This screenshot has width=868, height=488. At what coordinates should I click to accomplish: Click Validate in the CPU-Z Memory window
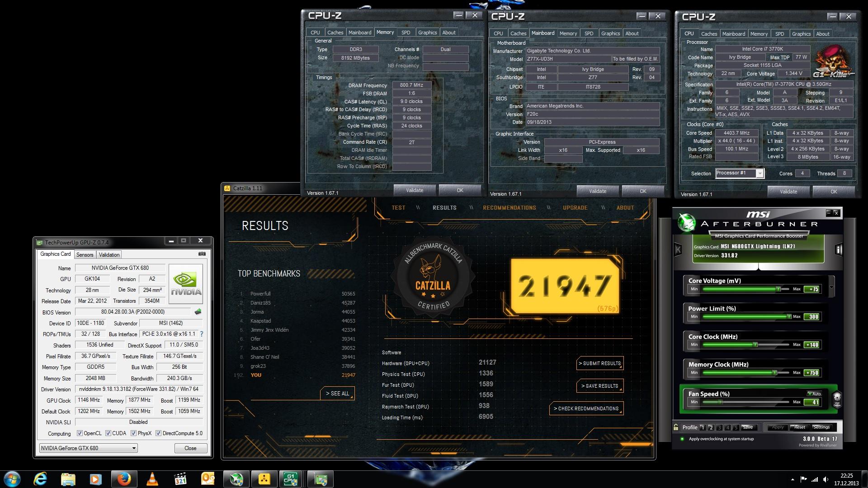point(415,190)
